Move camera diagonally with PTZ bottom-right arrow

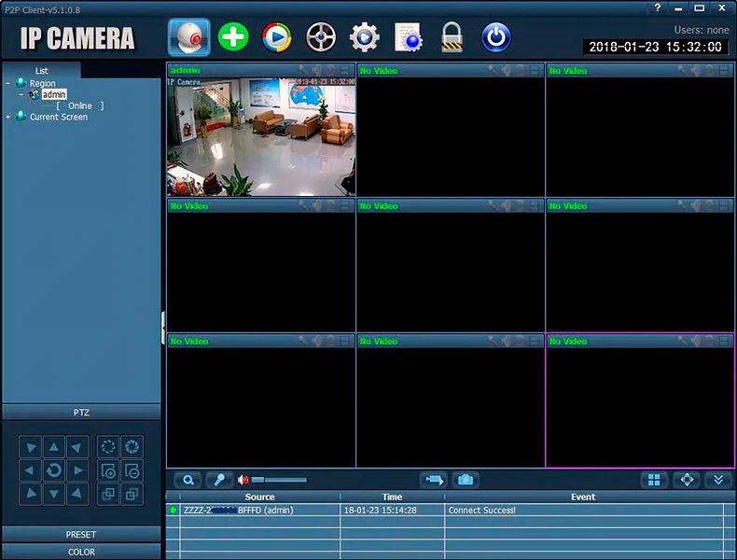(78, 494)
